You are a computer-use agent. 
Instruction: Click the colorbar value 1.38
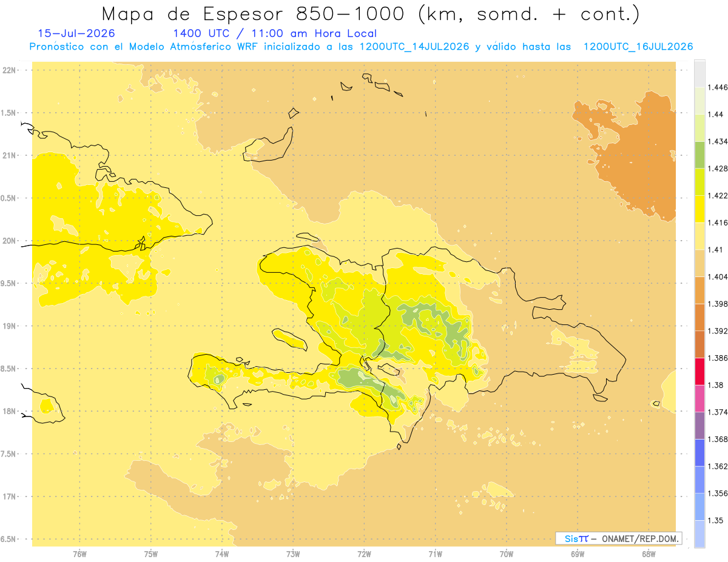(715, 385)
